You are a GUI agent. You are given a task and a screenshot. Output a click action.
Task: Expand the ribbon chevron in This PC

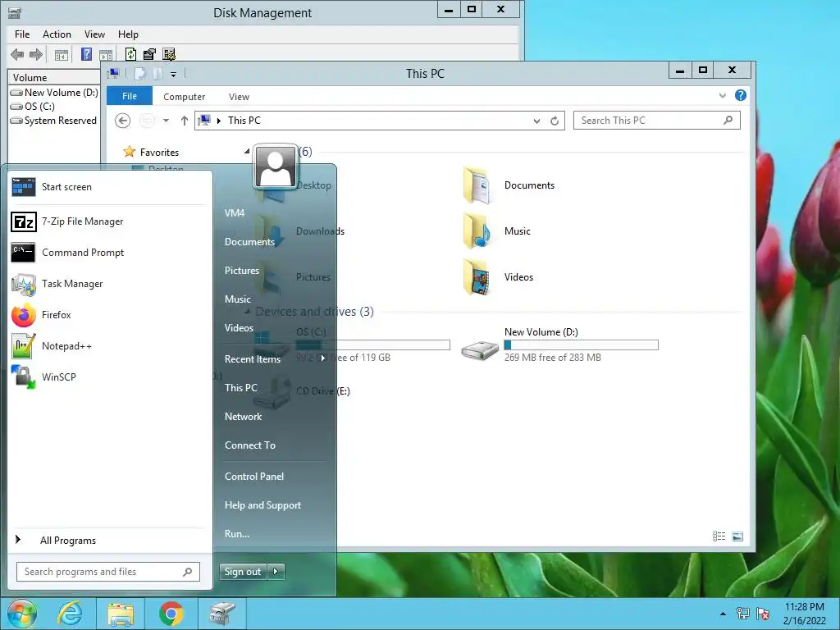tap(722, 96)
